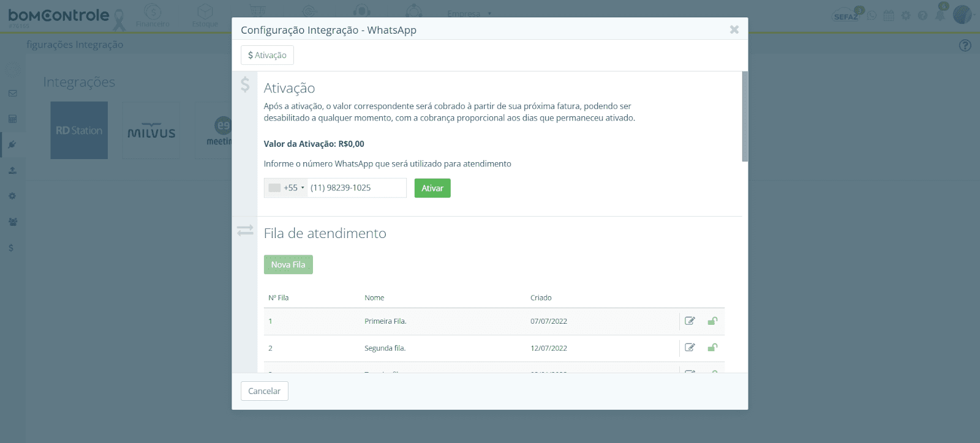Click the 12/07/2022 date cell
This screenshot has width=980, height=443.
click(549, 348)
